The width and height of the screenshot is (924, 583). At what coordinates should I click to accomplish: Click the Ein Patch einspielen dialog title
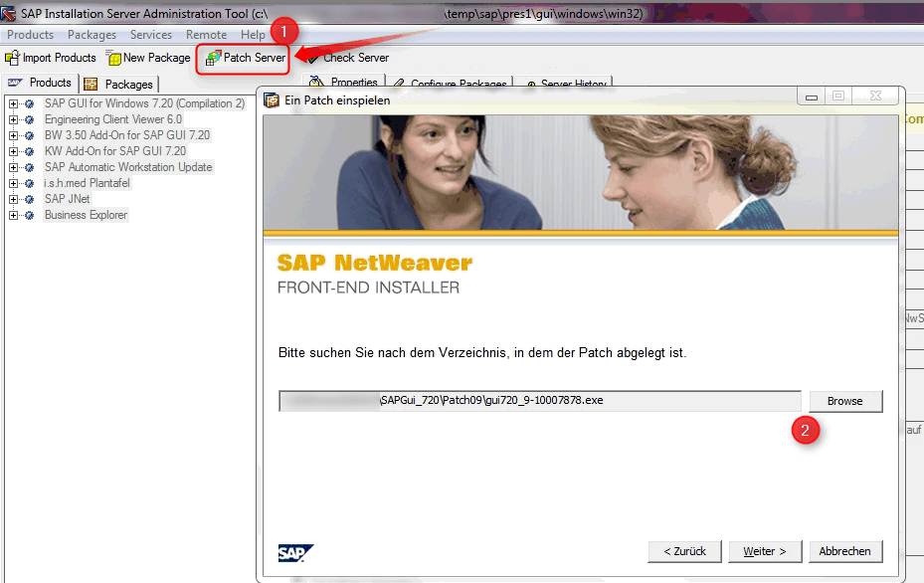point(337,100)
